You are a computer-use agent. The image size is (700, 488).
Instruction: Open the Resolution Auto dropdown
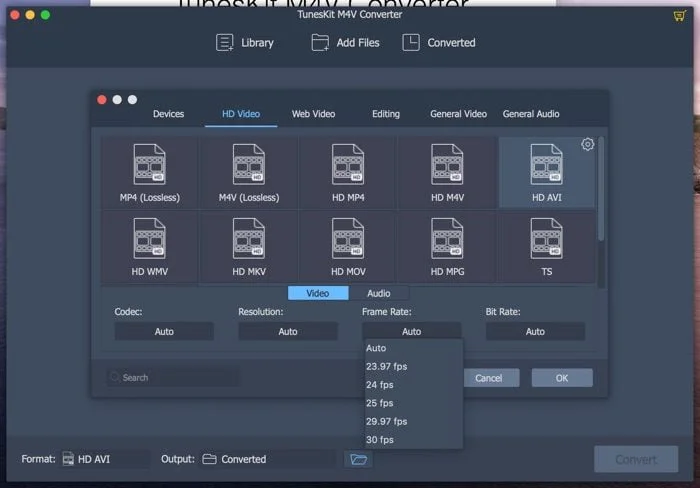pyautogui.click(x=288, y=331)
